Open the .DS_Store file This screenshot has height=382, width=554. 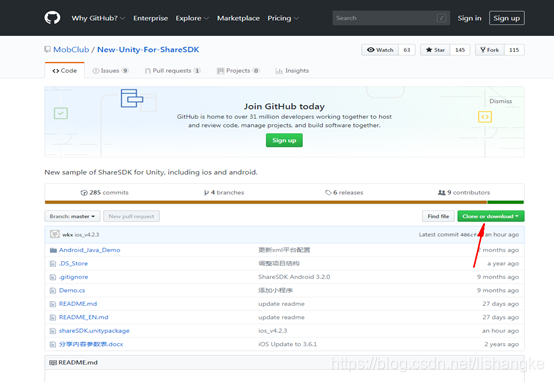click(73, 264)
